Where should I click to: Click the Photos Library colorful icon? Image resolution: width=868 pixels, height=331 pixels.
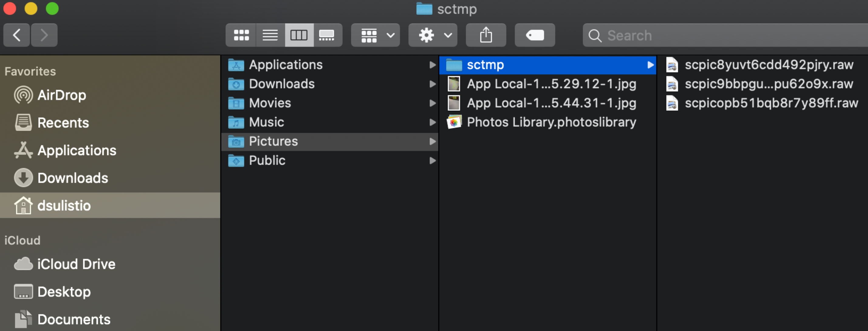click(x=454, y=122)
